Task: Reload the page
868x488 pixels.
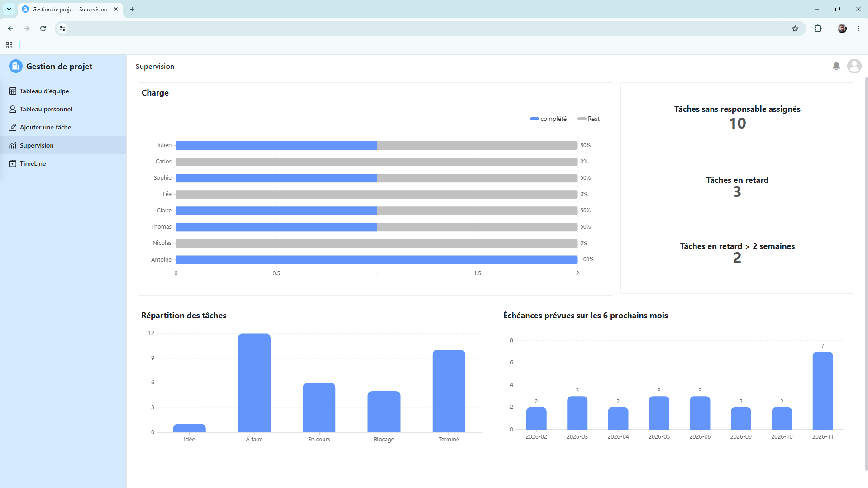Action: [43, 29]
